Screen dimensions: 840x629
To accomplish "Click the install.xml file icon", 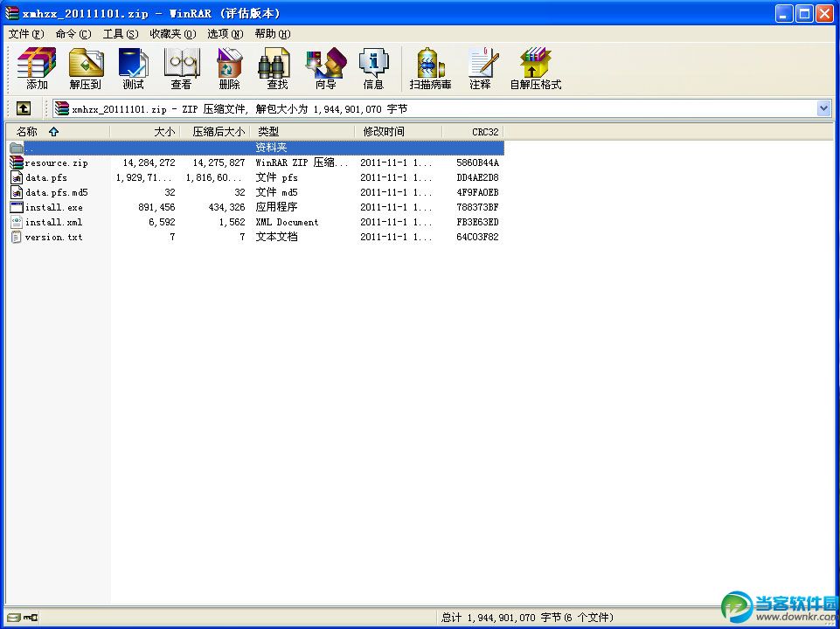I will (x=17, y=222).
